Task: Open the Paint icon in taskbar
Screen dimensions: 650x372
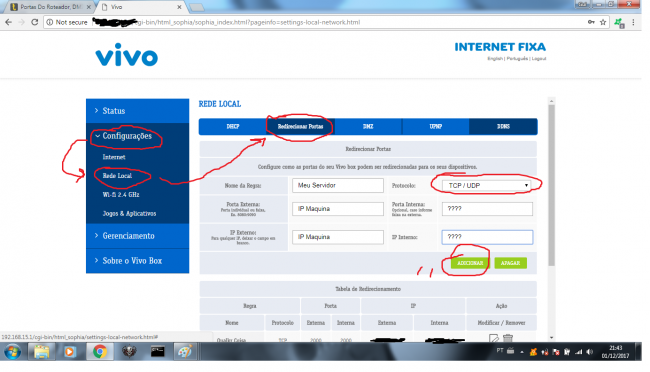Action: 184,352
